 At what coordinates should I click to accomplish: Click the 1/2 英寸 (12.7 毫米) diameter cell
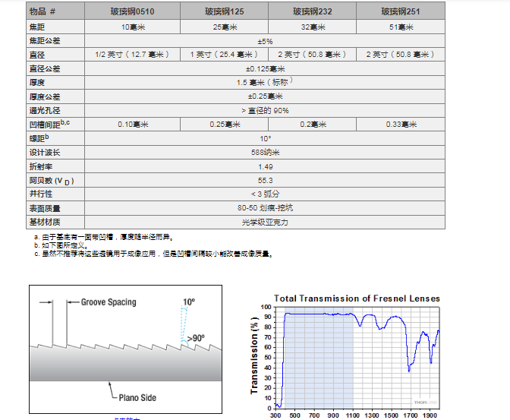129,55
